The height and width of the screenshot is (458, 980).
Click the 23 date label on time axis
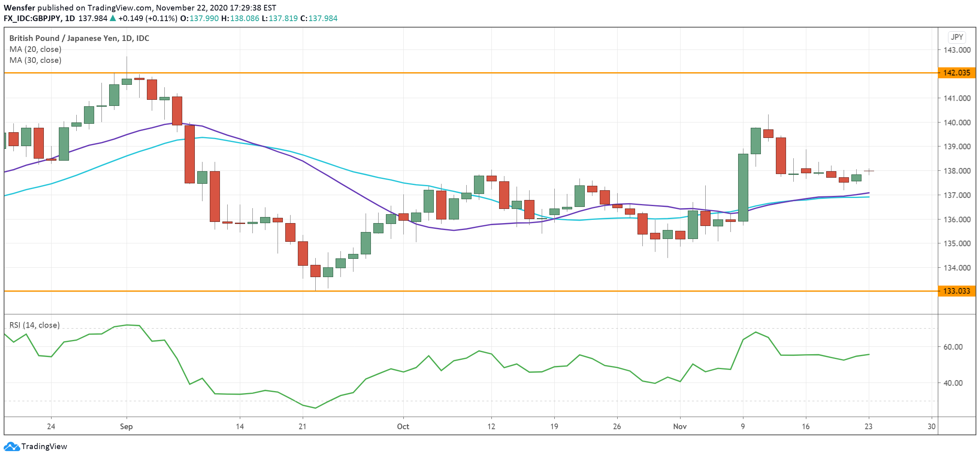pyautogui.click(x=868, y=426)
